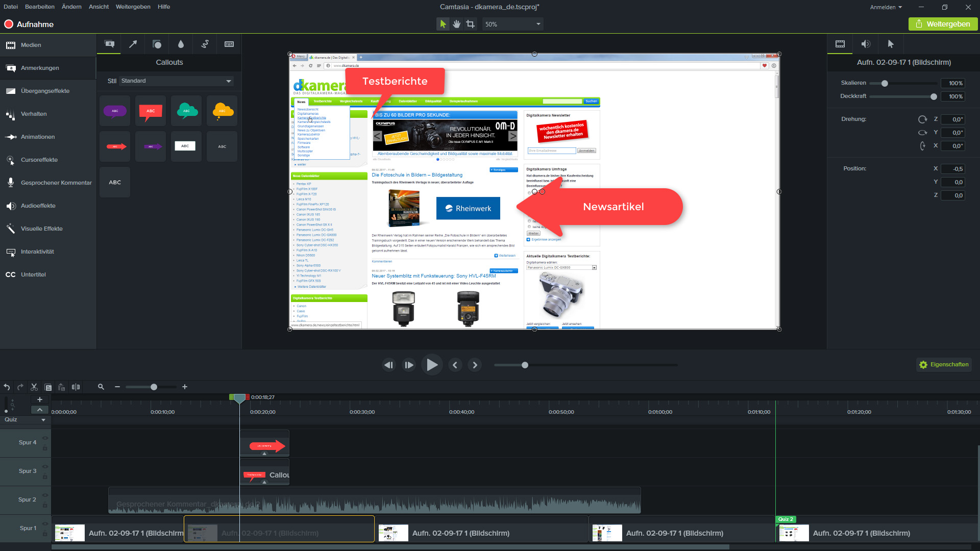Activate the pan hand tool
Viewport: 980px width, 551px height.
pos(456,24)
